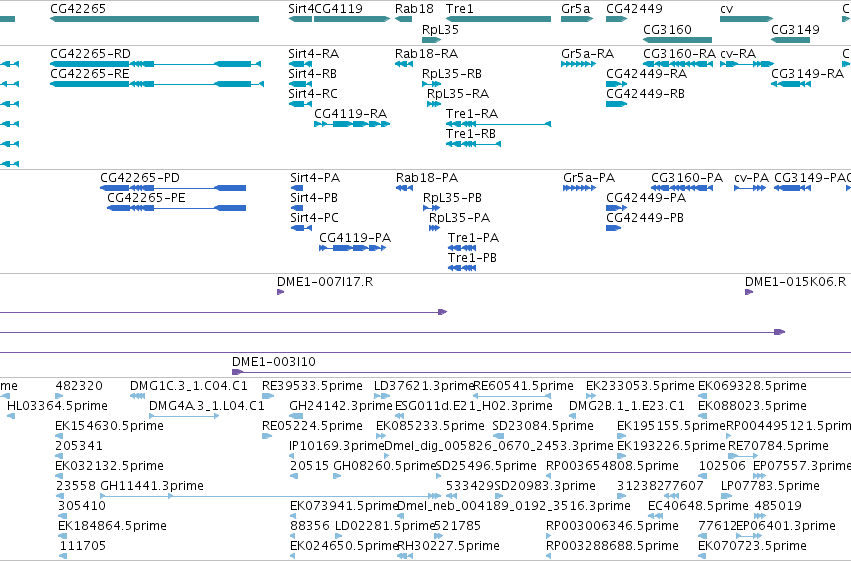Click the CG3149-RA transcript
Viewport: 851px width, 561px height.
791,84
